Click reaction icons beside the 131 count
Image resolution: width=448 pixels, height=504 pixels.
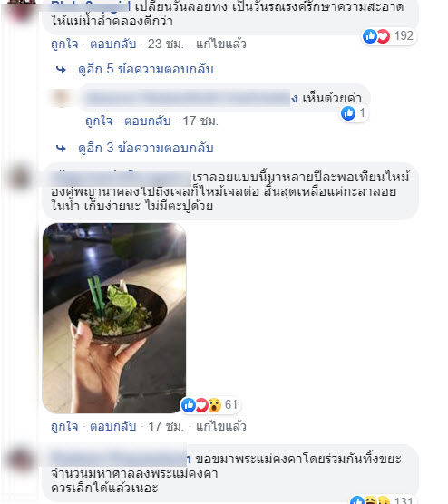click(370, 500)
